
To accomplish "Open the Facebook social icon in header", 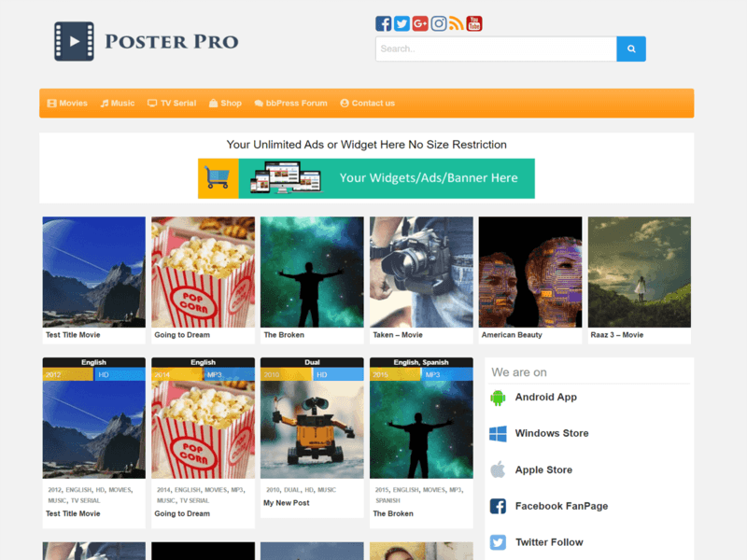I will [384, 23].
